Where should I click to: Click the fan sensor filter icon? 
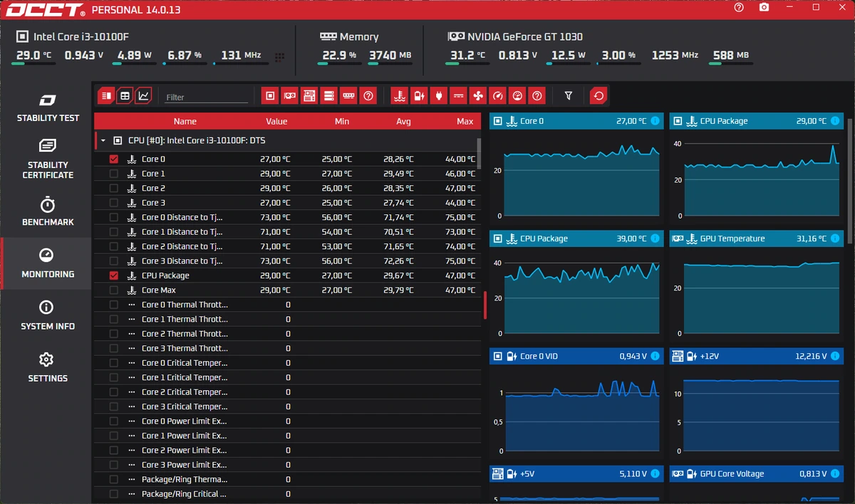pyautogui.click(x=478, y=95)
